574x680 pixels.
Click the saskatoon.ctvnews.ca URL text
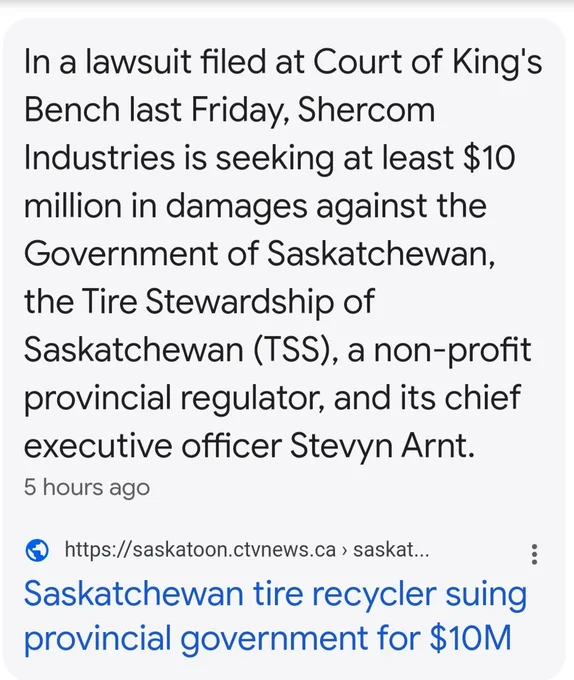pyautogui.click(x=200, y=549)
